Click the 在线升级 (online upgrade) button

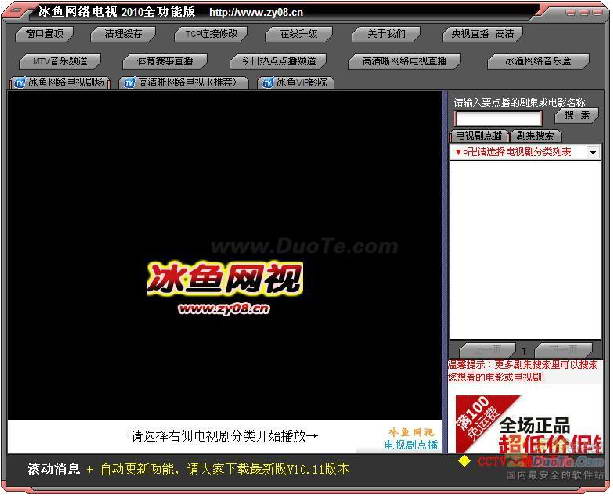299,34
